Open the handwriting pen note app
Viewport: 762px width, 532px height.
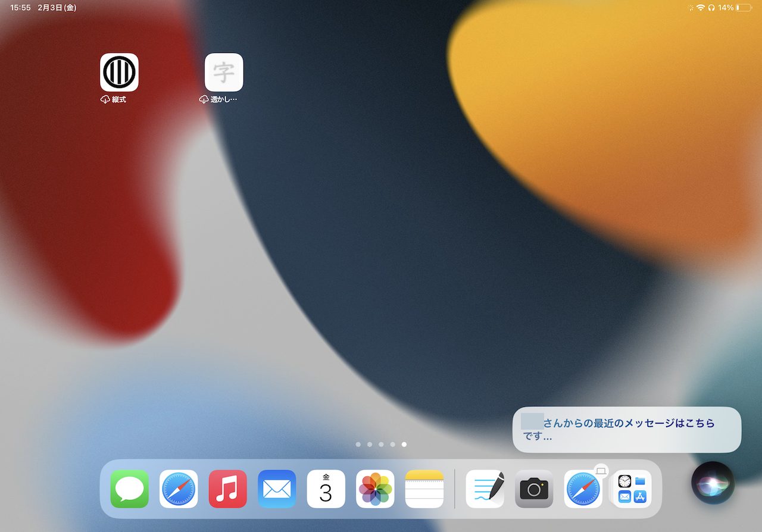pos(485,489)
